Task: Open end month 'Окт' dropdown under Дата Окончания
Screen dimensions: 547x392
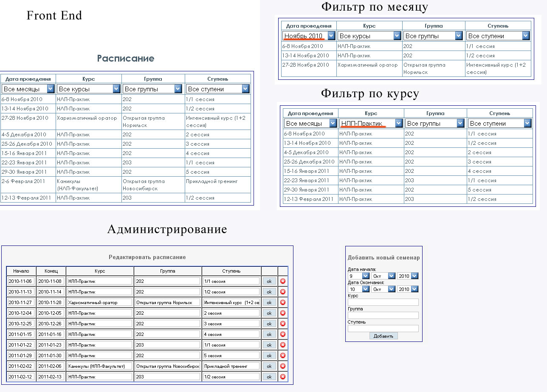Action: coord(383,289)
